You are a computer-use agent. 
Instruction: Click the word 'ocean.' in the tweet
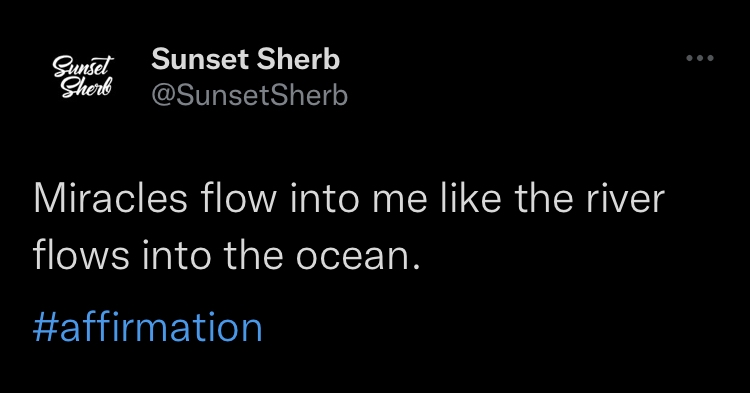(358, 257)
